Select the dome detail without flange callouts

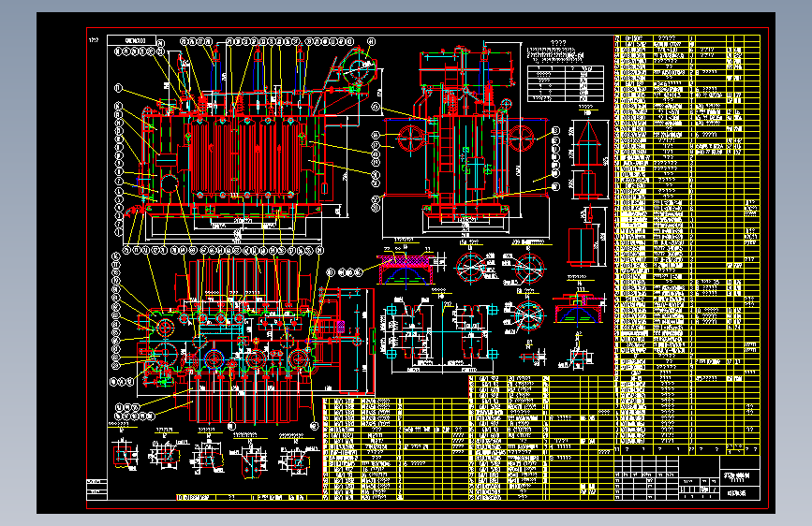[578, 309]
